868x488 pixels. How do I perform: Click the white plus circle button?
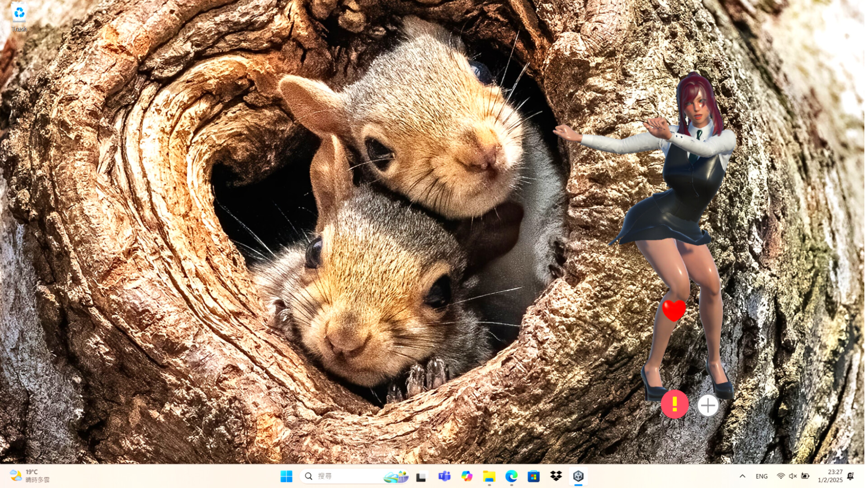[708, 405]
